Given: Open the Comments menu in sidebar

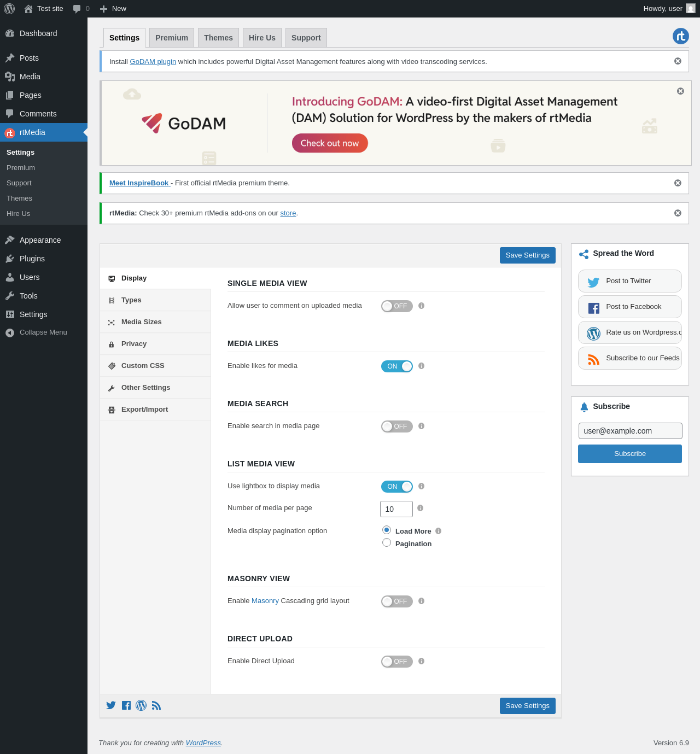Looking at the screenshot, I should [44, 114].
